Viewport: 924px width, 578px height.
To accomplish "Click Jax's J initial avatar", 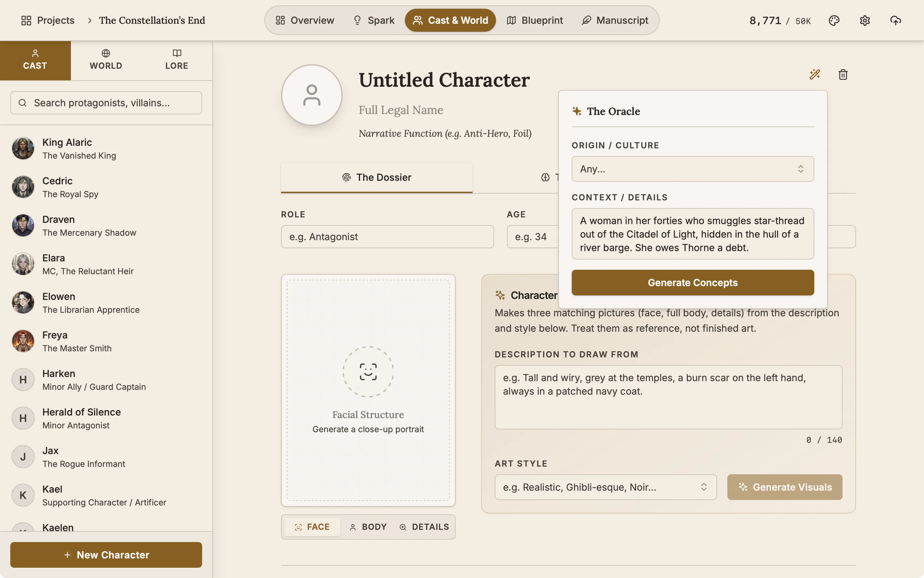I will [23, 457].
